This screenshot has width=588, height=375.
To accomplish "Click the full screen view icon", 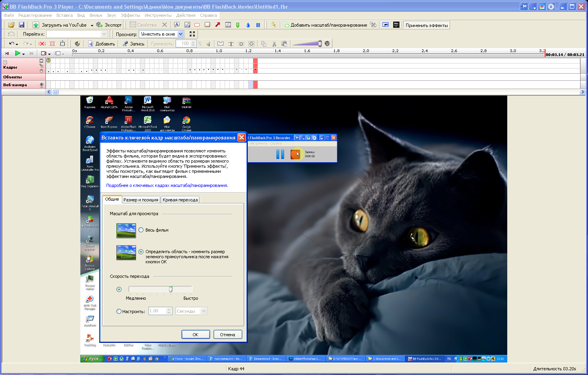I will point(192,34).
